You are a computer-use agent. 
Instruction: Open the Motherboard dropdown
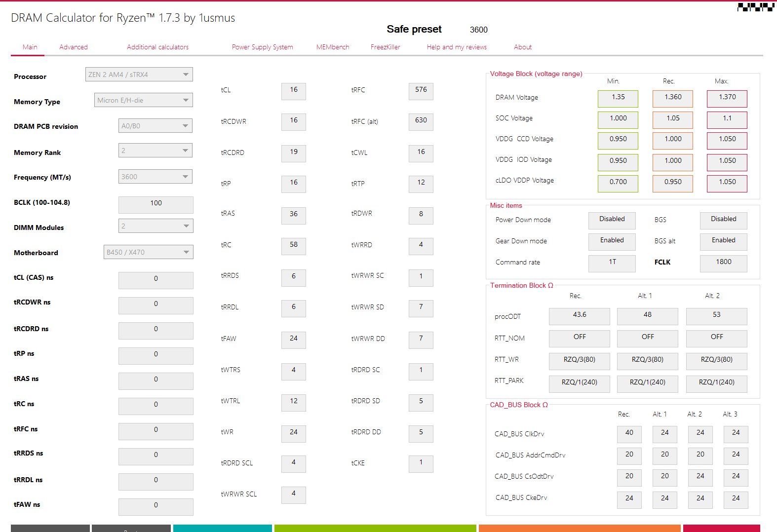pos(148,252)
